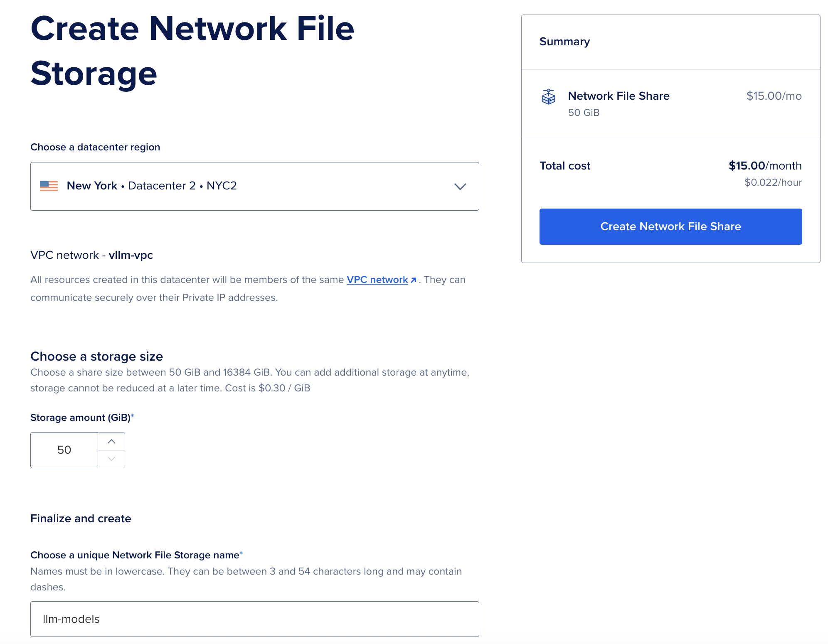
Task: Click the $0.022/hour hourly rate text
Action: [773, 182]
